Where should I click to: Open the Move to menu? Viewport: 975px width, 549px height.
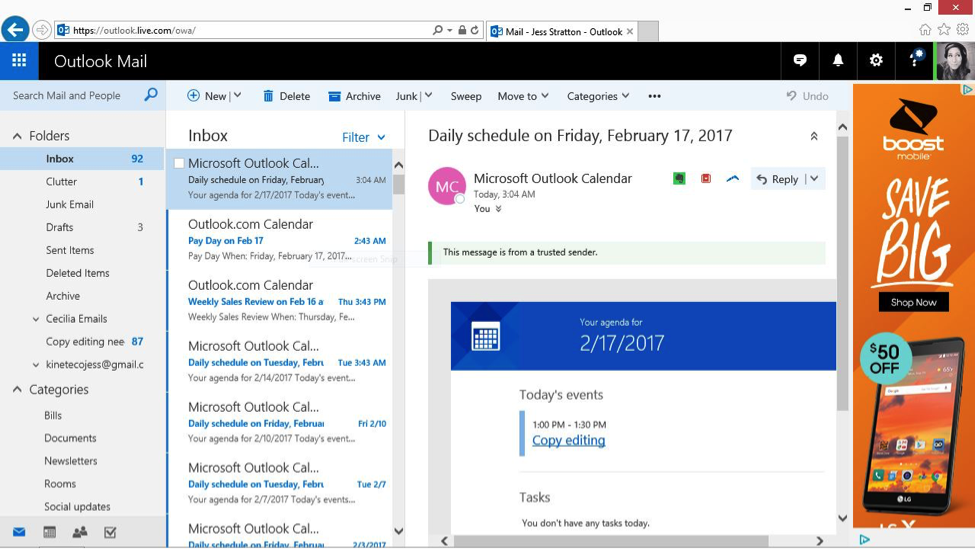tap(523, 96)
